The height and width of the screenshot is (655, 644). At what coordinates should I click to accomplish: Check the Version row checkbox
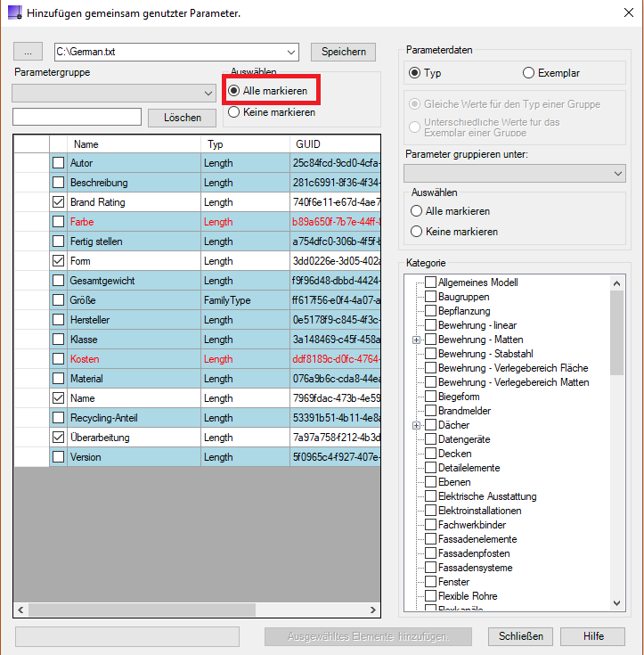tap(59, 457)
